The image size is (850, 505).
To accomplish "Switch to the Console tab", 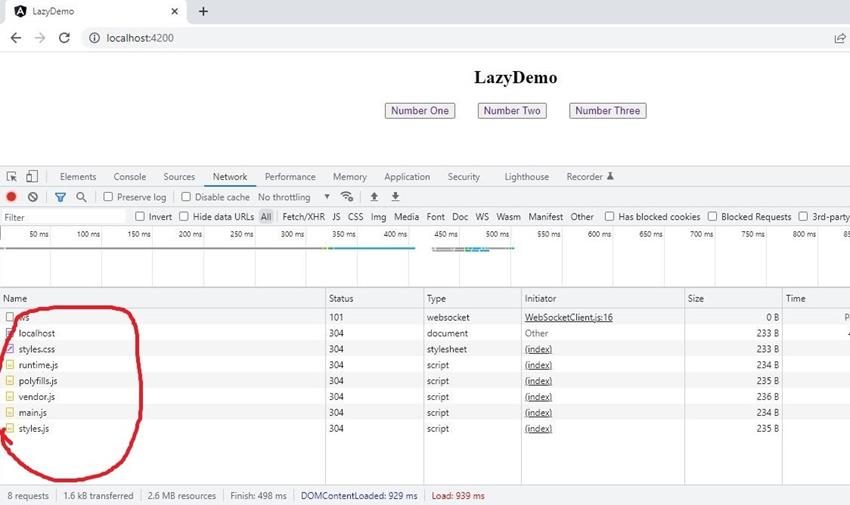I will tap(129, 177).
